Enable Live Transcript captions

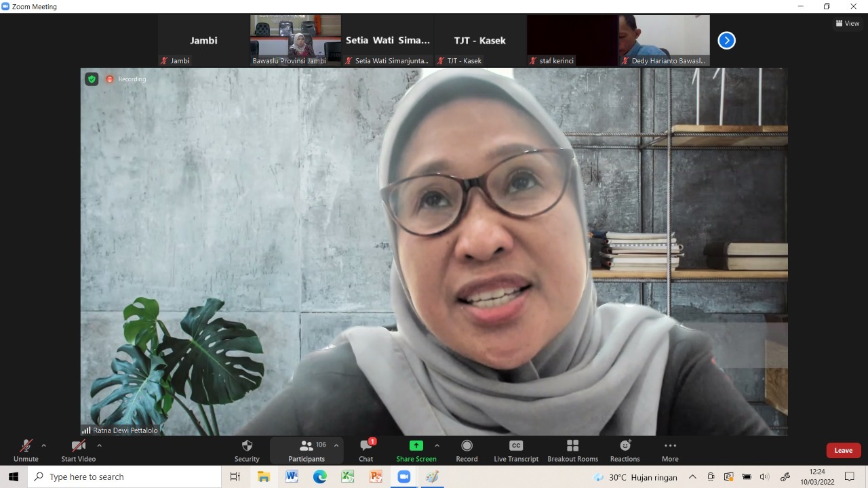516,450
